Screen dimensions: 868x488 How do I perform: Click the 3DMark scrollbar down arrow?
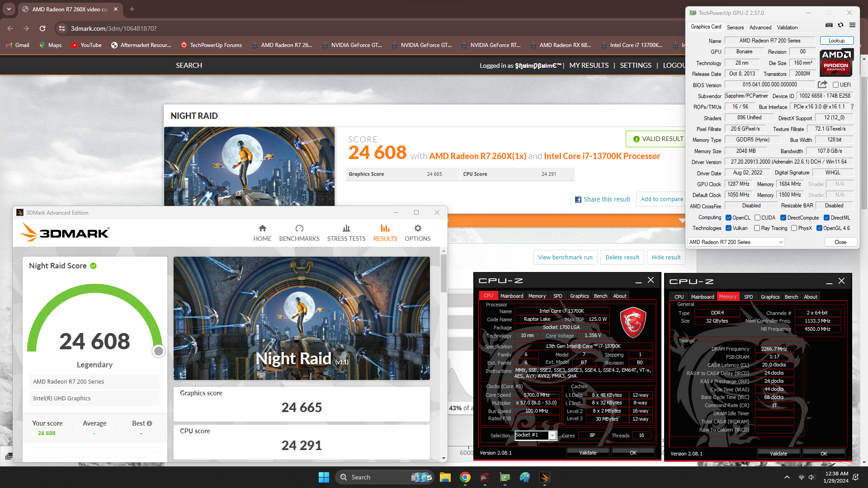[x=443, y=458]
